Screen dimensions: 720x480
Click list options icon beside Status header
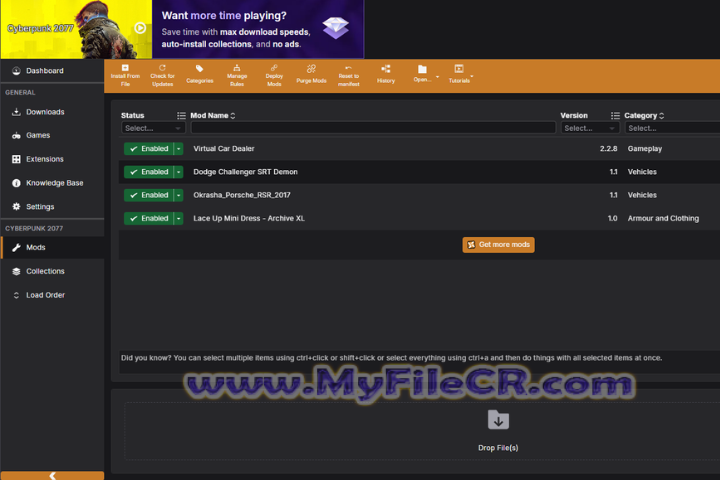[x=181, y=116]
